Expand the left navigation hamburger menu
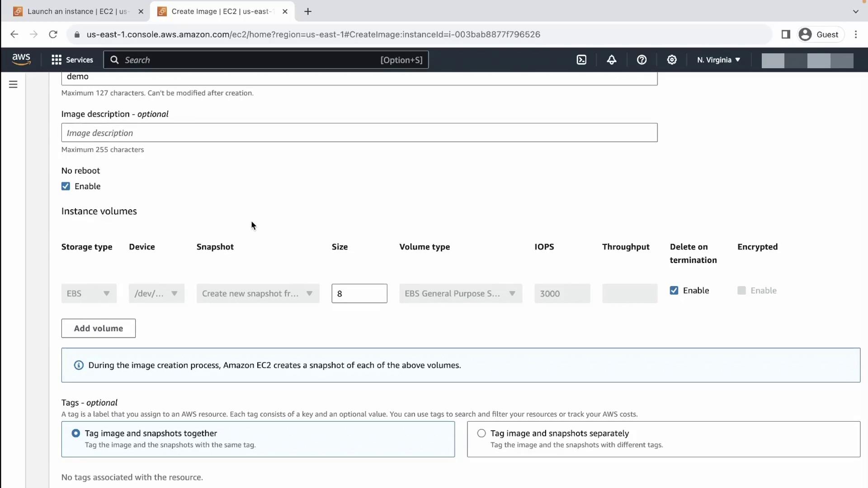 13,84
